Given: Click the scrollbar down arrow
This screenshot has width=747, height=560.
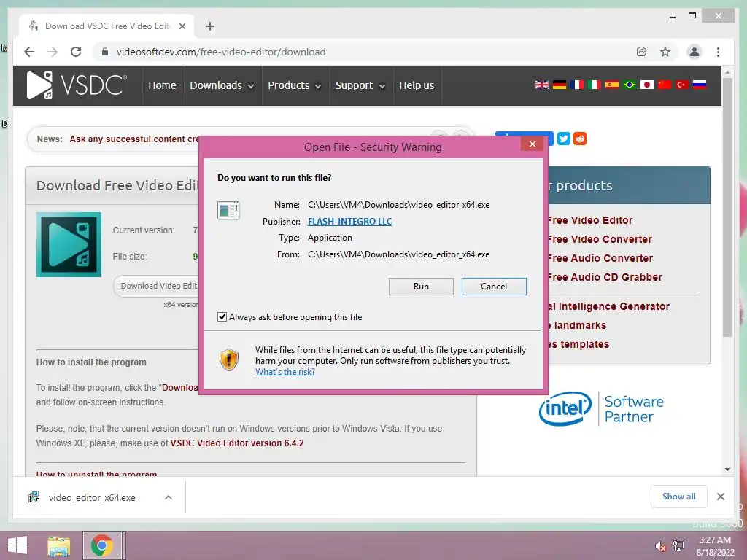Looking at the screenshot, I should 727,470.
